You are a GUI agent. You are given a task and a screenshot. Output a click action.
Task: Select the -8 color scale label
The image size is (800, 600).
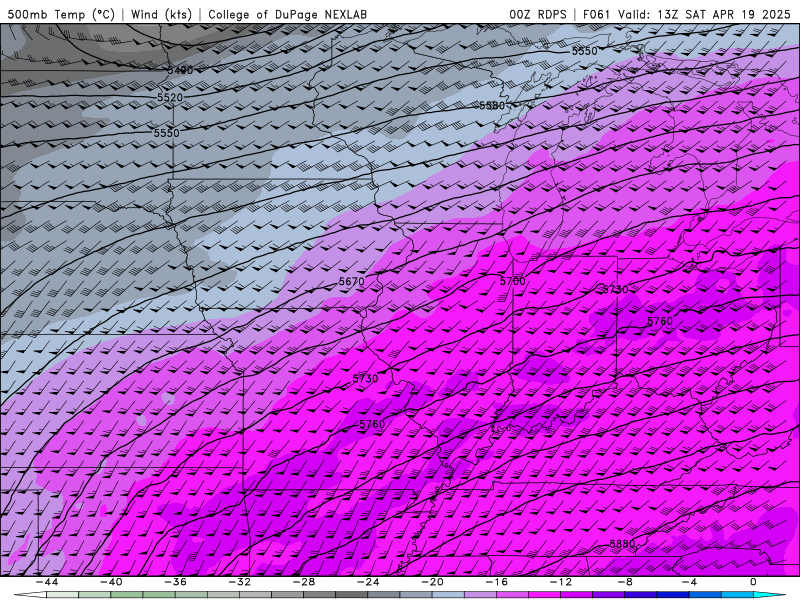[x=625, y=582]
